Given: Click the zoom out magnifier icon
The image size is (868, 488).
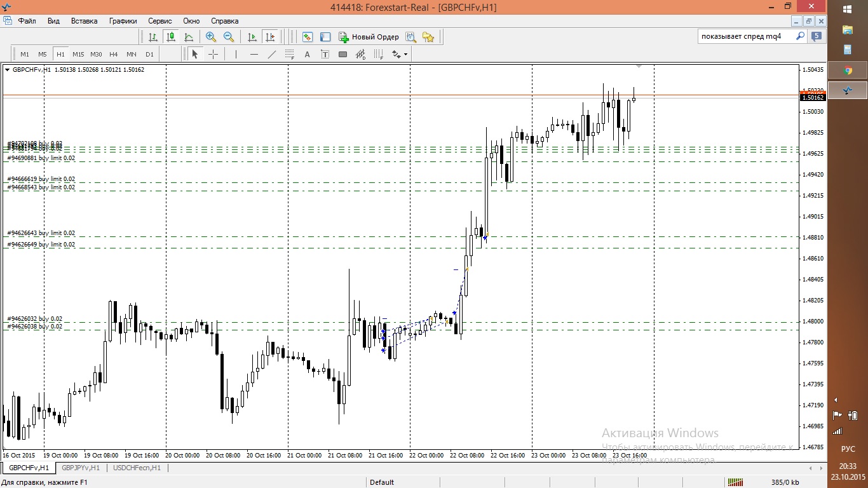Looking at the screenshot, I should 229,37.
